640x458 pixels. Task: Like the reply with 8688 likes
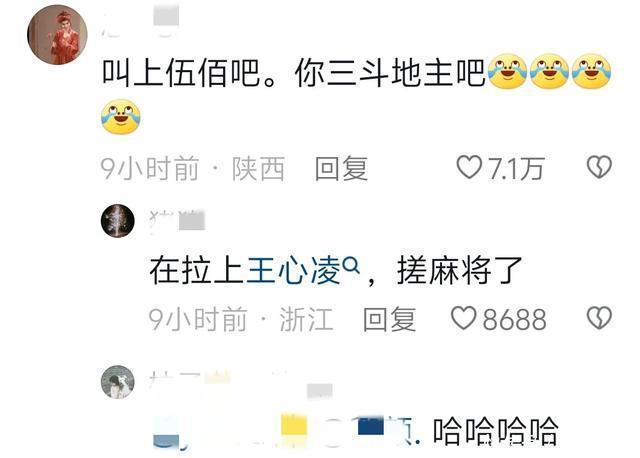tap(464, 318)
